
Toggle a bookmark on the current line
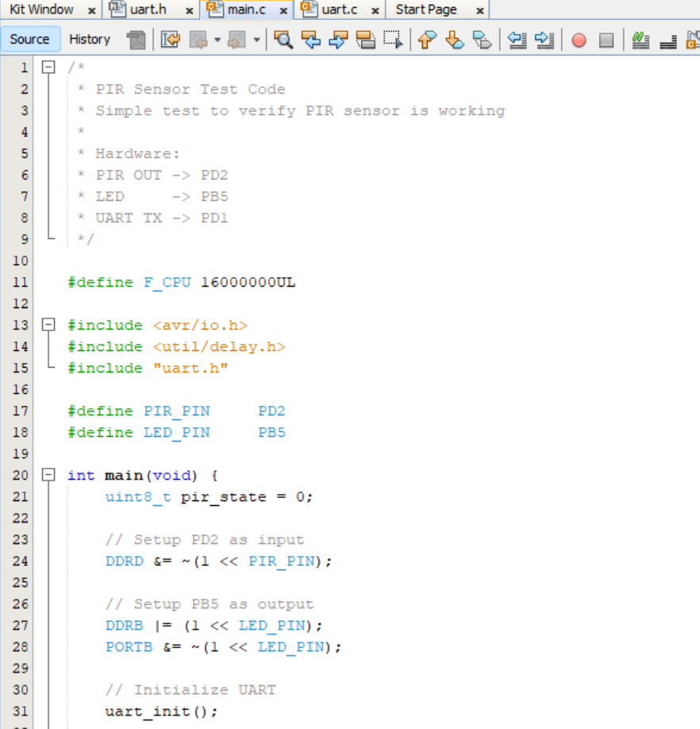(481, 40)
